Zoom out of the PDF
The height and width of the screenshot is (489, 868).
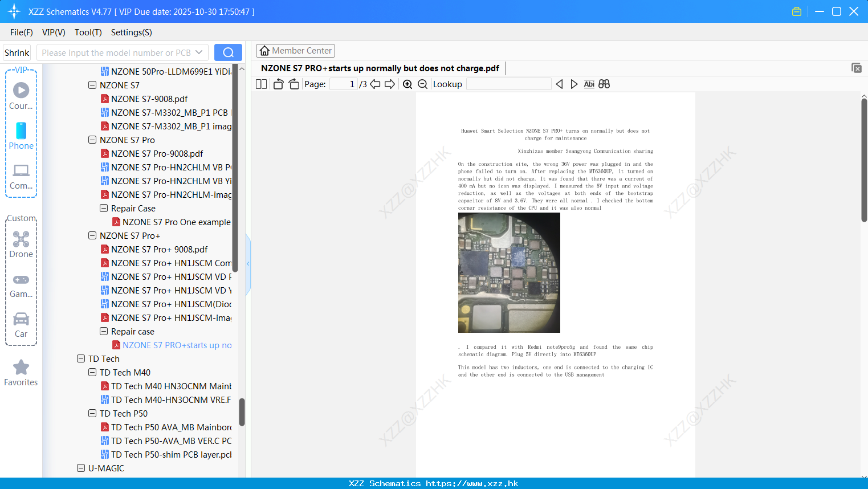click(423, 84)
